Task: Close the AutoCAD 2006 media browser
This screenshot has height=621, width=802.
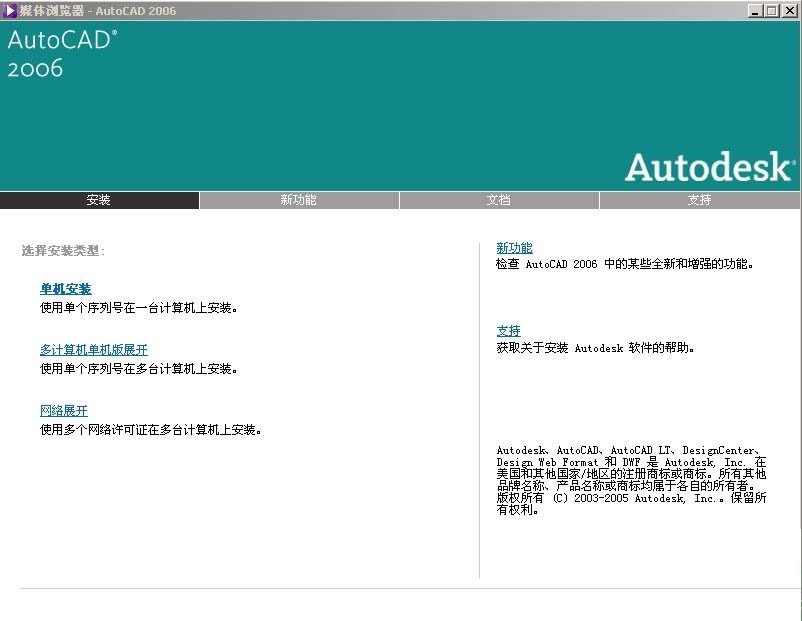Action: coord(789,11)
